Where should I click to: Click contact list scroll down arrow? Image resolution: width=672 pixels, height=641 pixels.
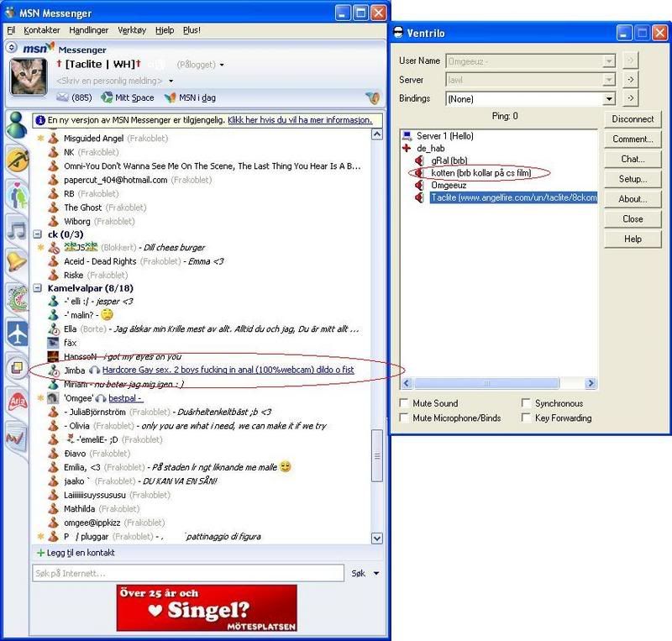coord(376,539)
